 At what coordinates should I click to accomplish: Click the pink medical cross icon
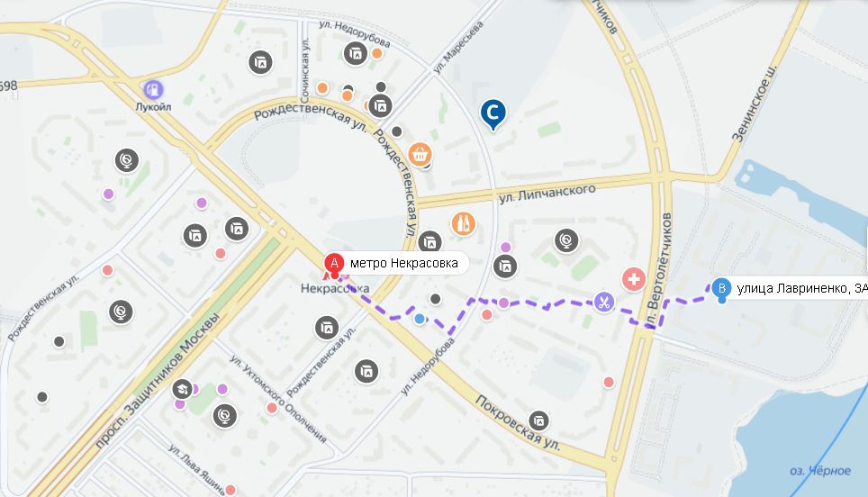[x=634, y=279]
